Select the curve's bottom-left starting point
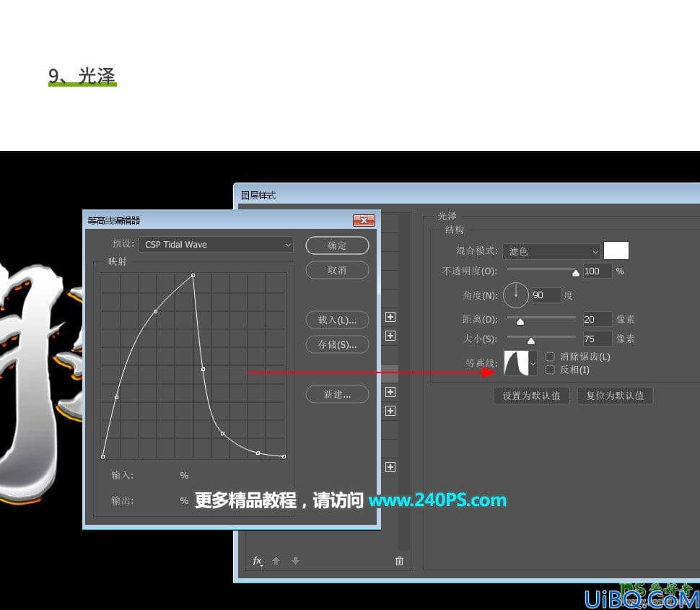This screenshot has height=610, width=700. (x=103, y=456)
